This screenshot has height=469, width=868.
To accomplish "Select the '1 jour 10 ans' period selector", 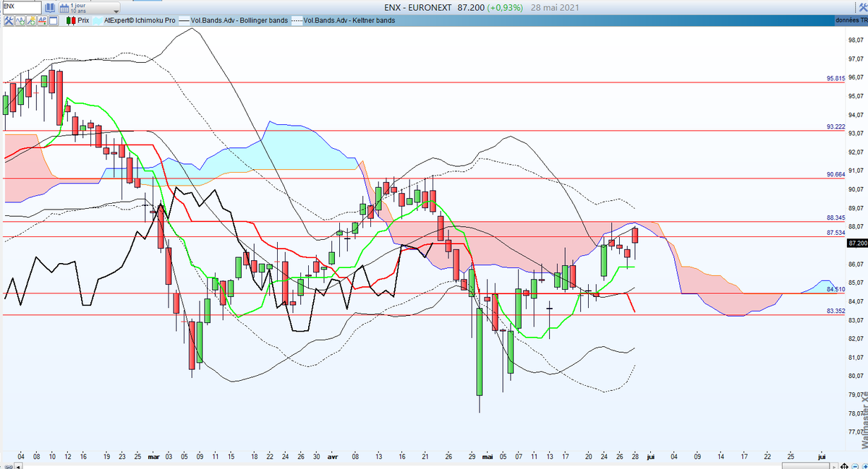I will 89,8.
